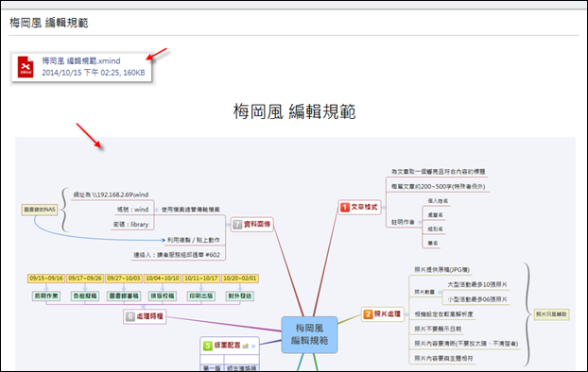The image size is (588, 372).
Task: Select the 前期作業 stage box
Action: [46, 296]
